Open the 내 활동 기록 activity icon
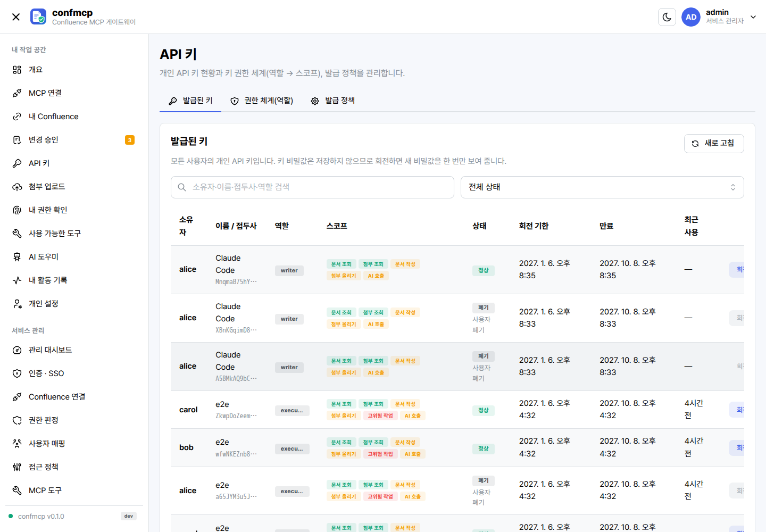 coord(17,280)
